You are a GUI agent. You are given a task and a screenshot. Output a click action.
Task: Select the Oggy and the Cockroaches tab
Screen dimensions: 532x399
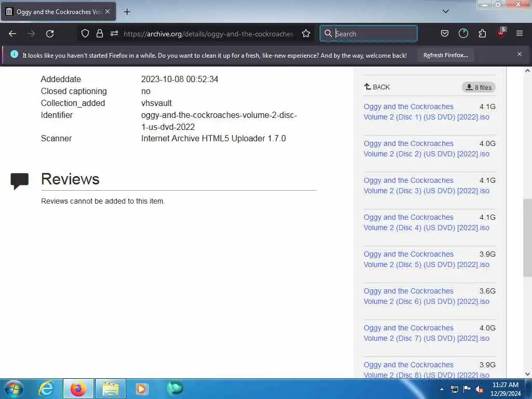58,11
